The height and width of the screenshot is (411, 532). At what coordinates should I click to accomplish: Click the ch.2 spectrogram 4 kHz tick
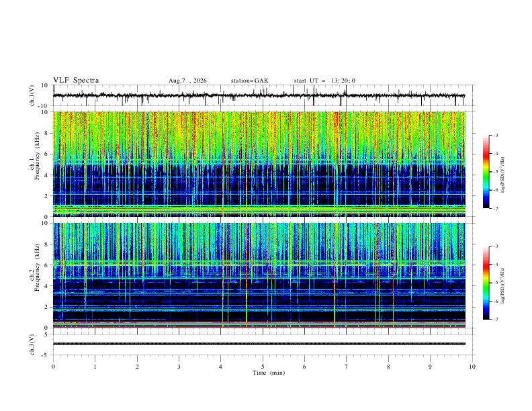point(46,286)
